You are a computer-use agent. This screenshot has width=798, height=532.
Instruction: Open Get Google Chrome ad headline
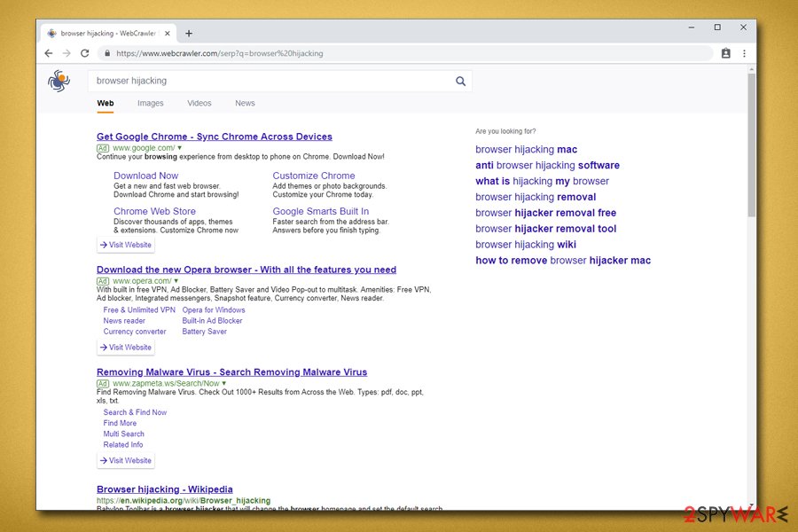click(x=215, y=137)
